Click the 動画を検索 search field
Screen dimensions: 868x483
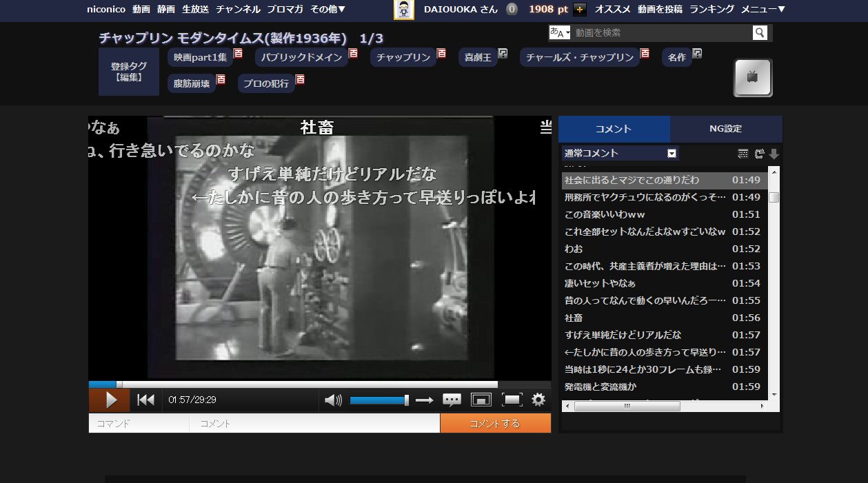coord(661,32)
